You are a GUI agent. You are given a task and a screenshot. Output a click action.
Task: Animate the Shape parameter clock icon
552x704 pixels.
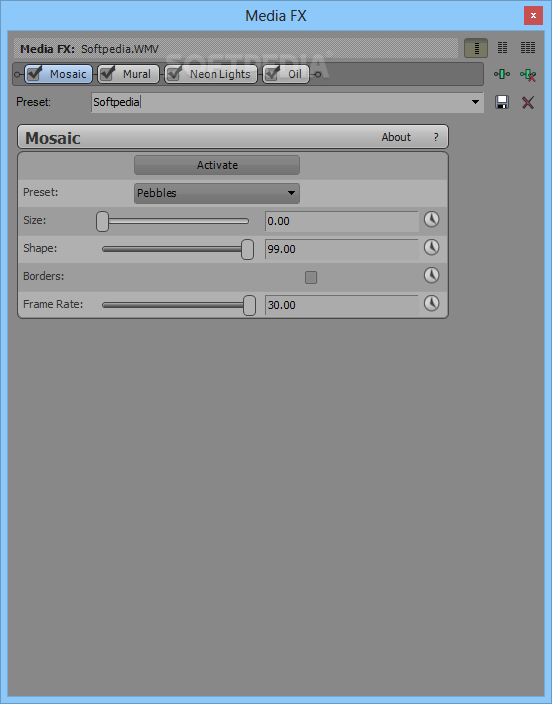coord(431,247)
